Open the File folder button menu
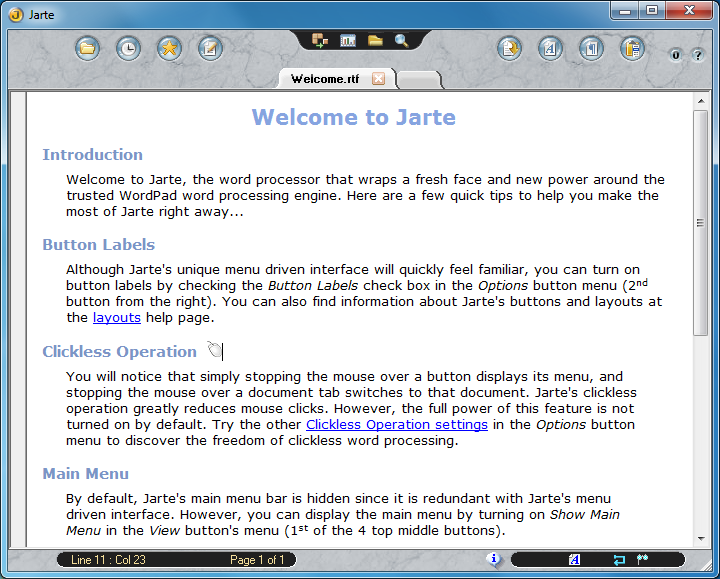The image size is (720, 579). (x=87, y=48)
